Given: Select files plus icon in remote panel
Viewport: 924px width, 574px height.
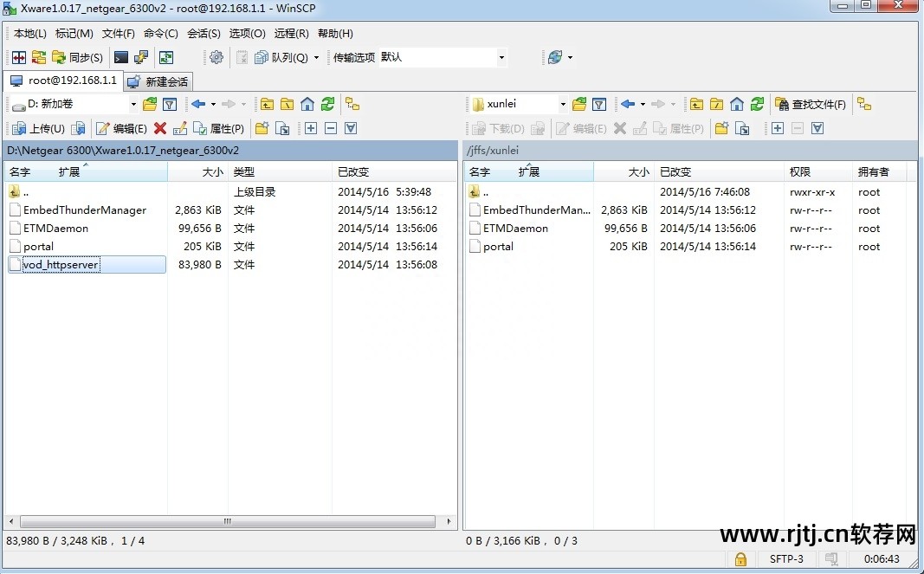Looking at the screenshot, I should [778, 128].
